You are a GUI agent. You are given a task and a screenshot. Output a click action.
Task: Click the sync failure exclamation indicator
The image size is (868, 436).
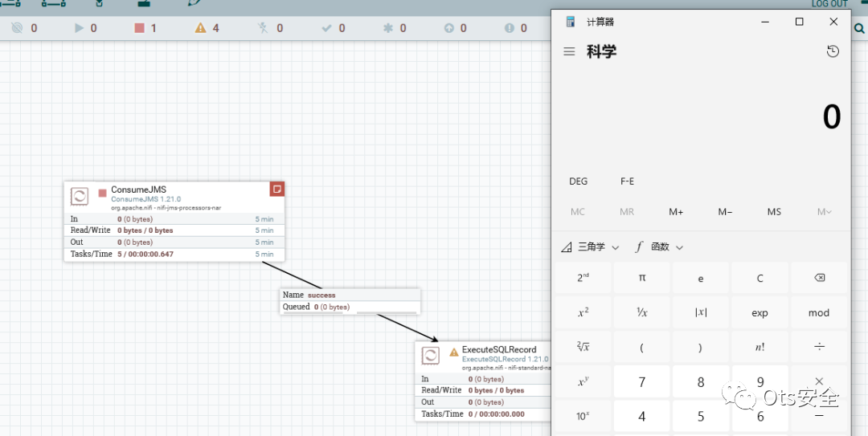click(510, 27)
